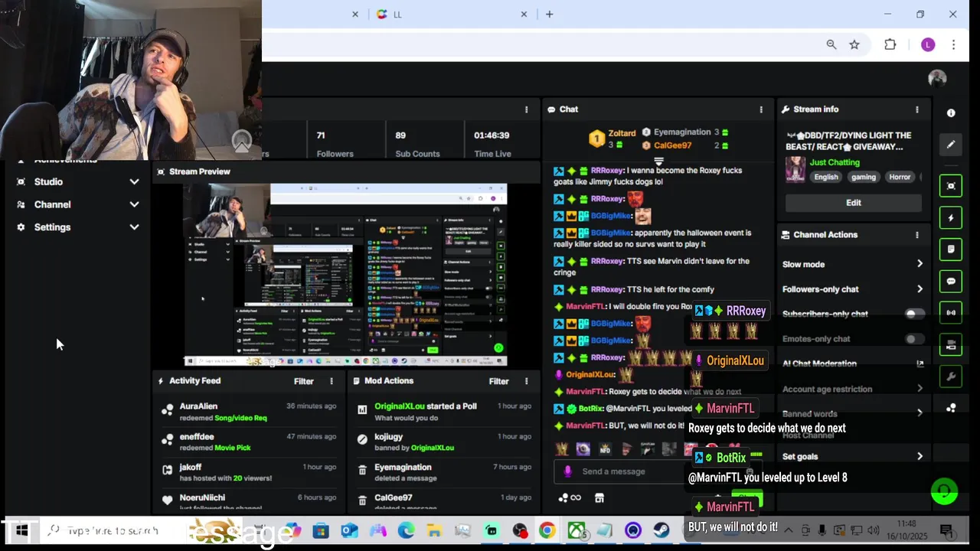Click jakoff hosted entry in Activity Feed
Viewport: 980px width, 551px height.
(249, 472)
